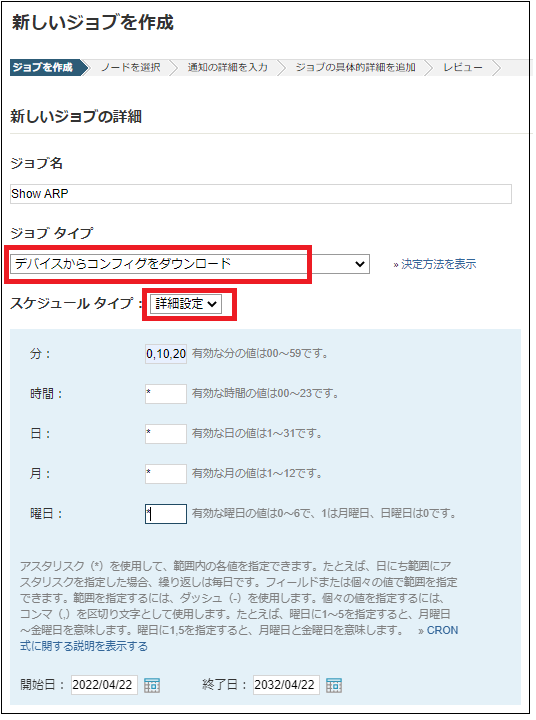Edit the 開始日 date field 2022/04/22

(104, 685)
